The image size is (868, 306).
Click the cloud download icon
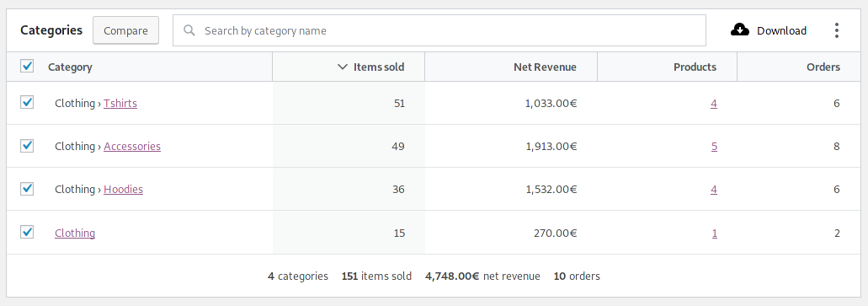pyautogui.click(x=739, y=30)
